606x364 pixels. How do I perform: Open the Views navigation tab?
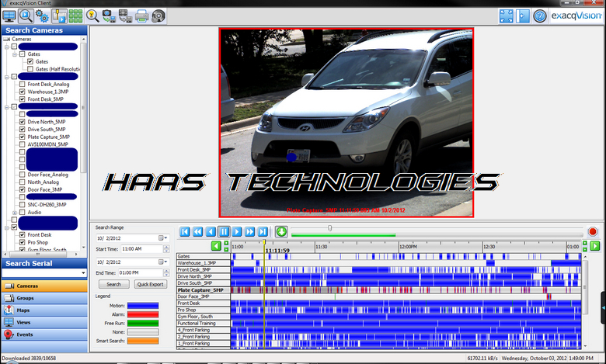coord(44,322)
